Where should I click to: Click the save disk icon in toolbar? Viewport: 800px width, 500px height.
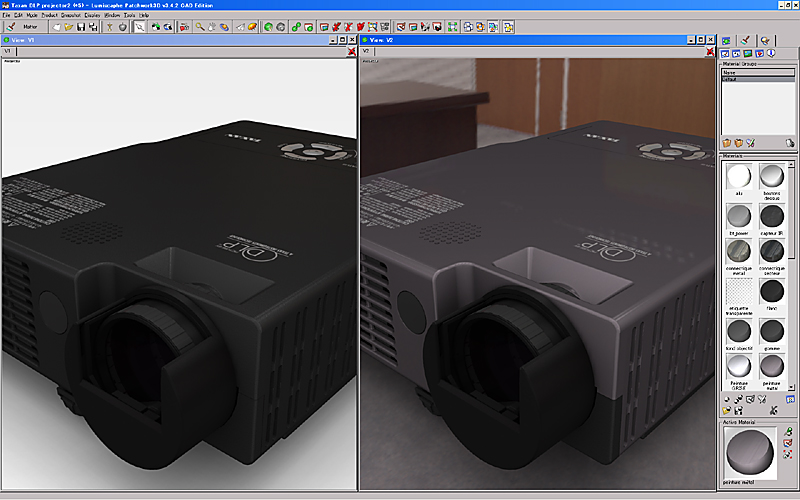tap(81, 26)
